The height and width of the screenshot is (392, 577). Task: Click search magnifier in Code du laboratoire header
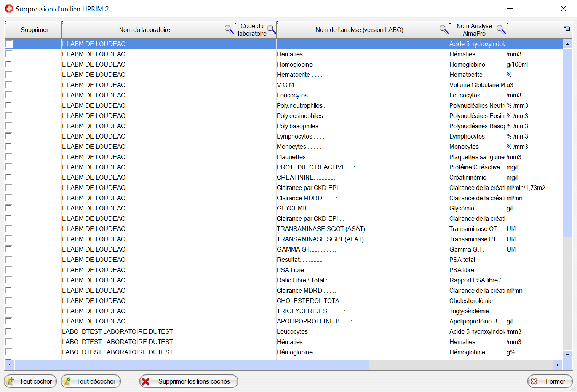(x=271, y=30)
